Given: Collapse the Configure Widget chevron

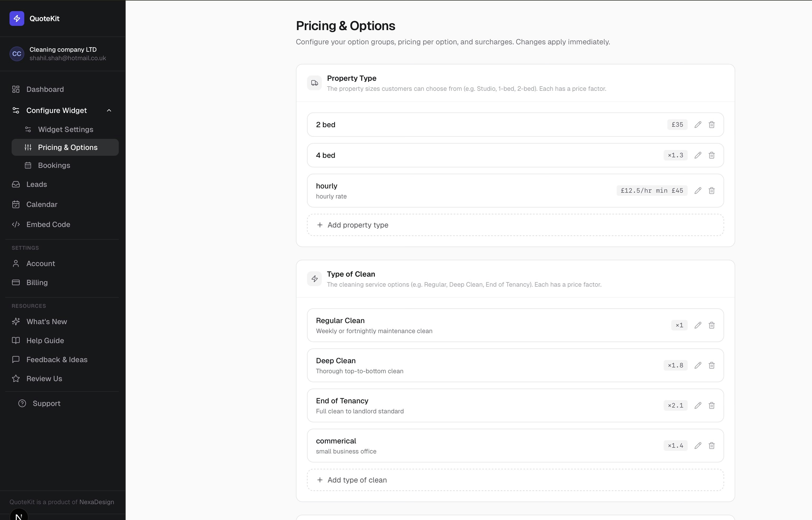Looking at the screenshot, I should point(109,110).
